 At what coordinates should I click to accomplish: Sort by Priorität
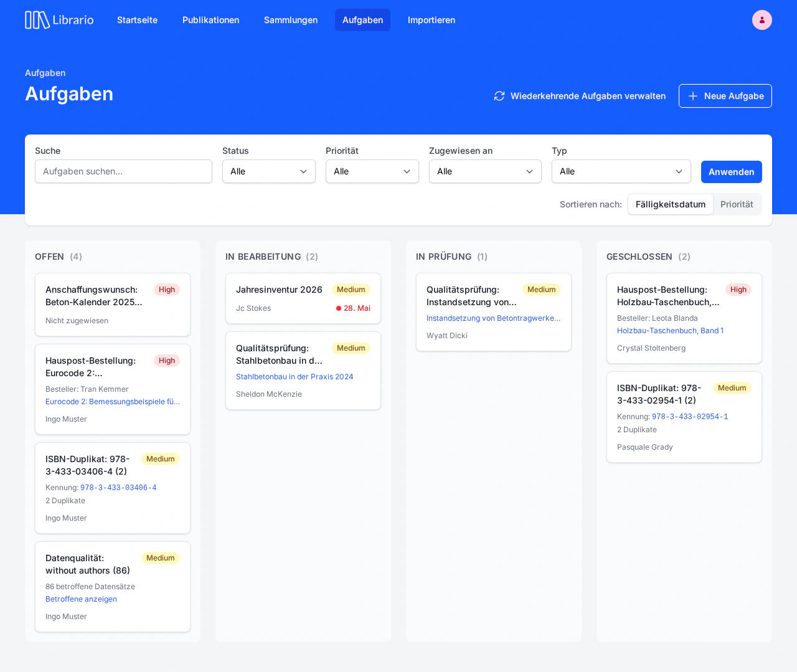[737, 204]
